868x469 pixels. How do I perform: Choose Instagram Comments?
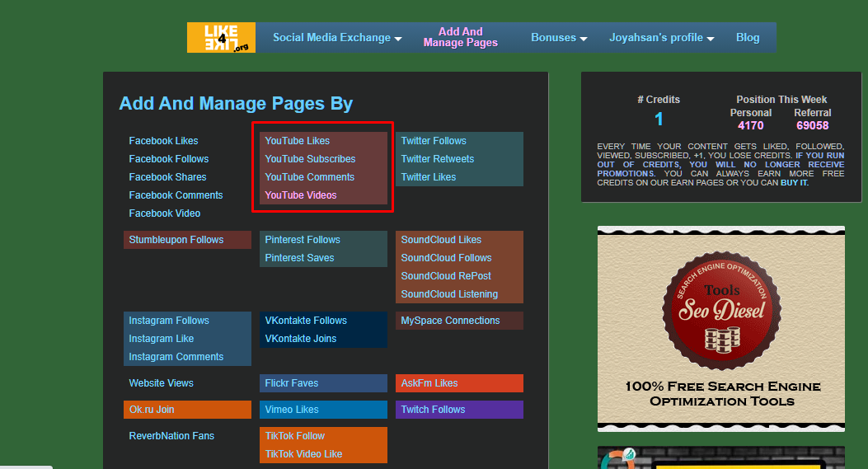click(x=176, y=357)
